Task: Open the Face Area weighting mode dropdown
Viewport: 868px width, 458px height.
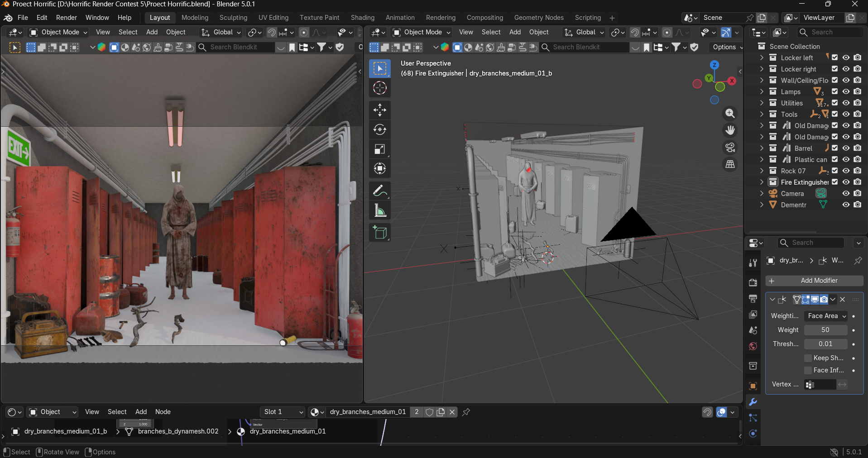Action: (826, 316)
